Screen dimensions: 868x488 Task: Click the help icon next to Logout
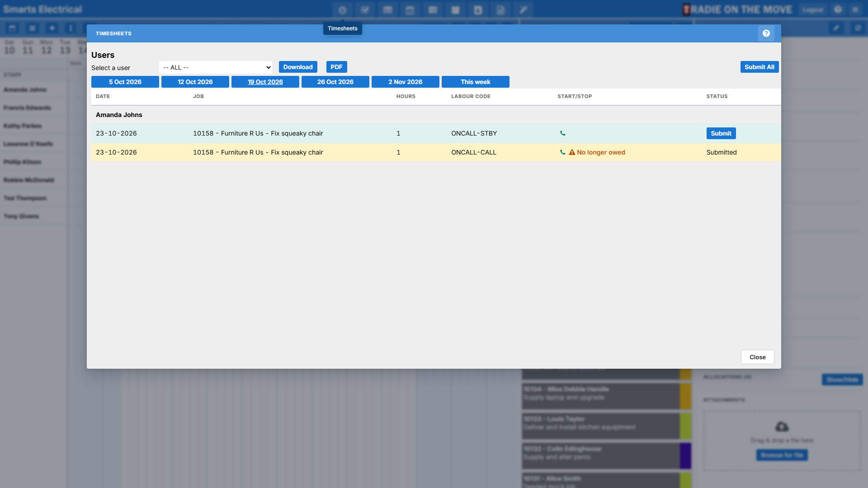(838, 9)
